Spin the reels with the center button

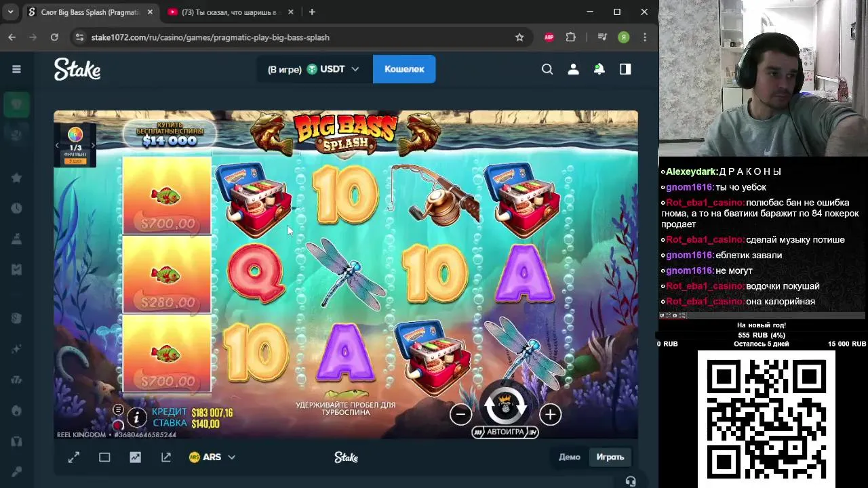[505, 407]
